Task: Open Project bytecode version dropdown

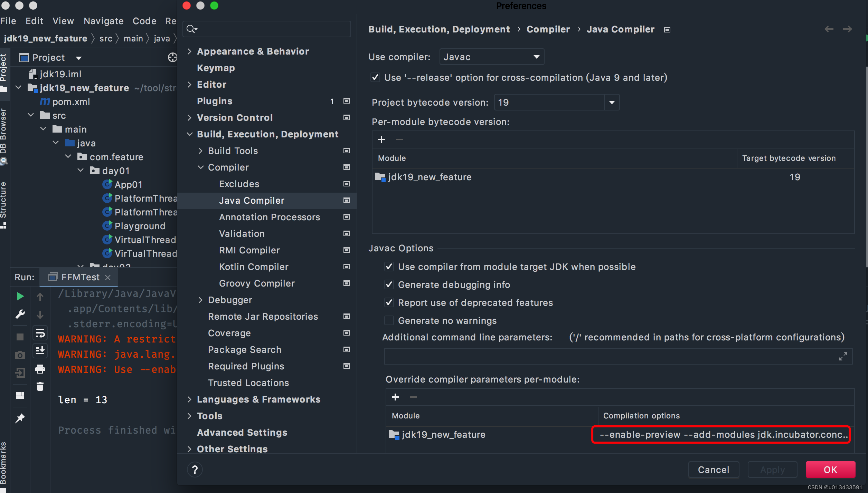Action: click(612, 102)
